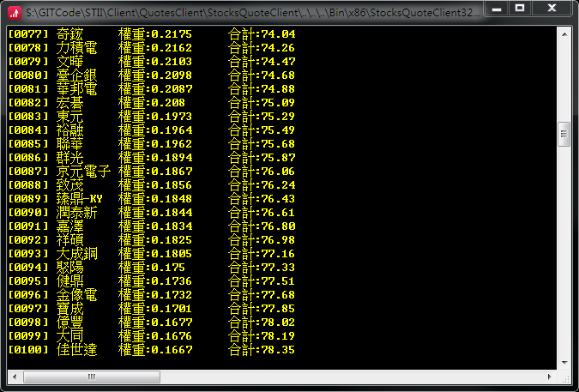Click row index [0077]
Image resolution: width=579 pixels, height=392 pixels.
pyautogui.click(x=28, y=34)
